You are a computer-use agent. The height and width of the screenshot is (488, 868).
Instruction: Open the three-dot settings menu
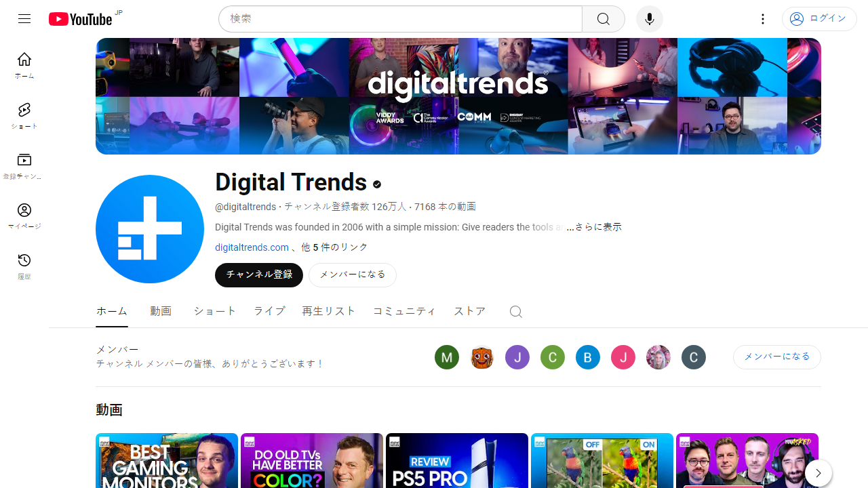click(x=763, y=19)
